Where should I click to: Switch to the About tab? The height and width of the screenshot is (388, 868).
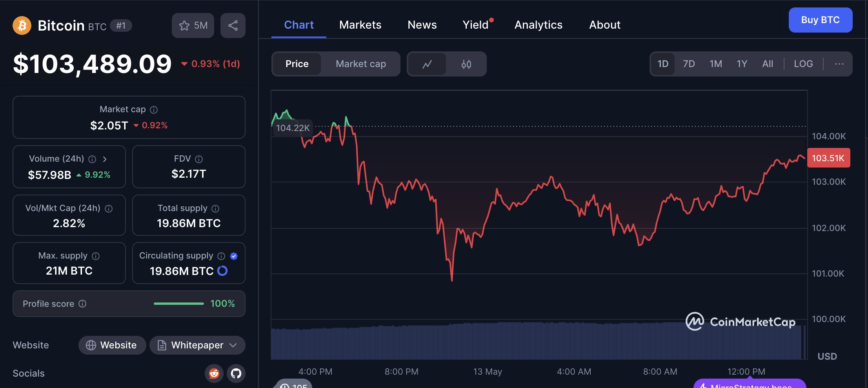point(605,25)
